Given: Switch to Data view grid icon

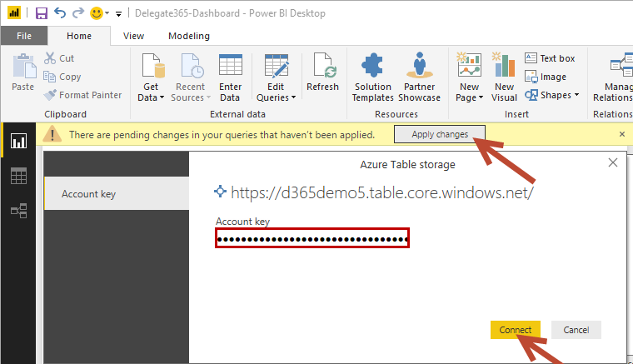Looking at the screenshot, I should 18,176.
